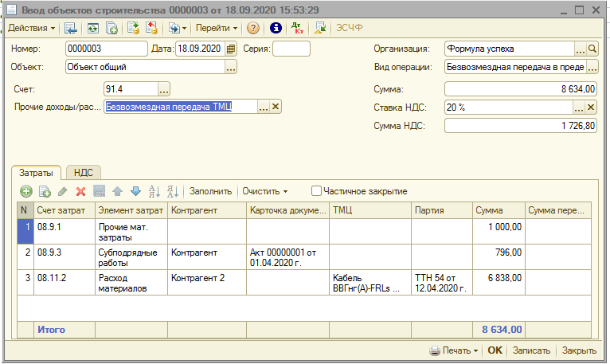Open the Очистить dropdown
The height and width of the screenshot is (364, 610).
click(x=264, y=191)
